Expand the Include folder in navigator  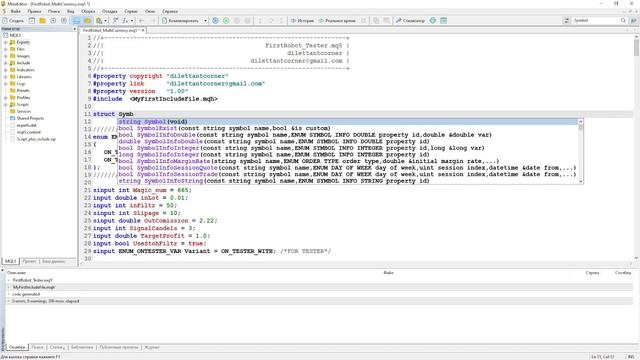tap(6, 63)
